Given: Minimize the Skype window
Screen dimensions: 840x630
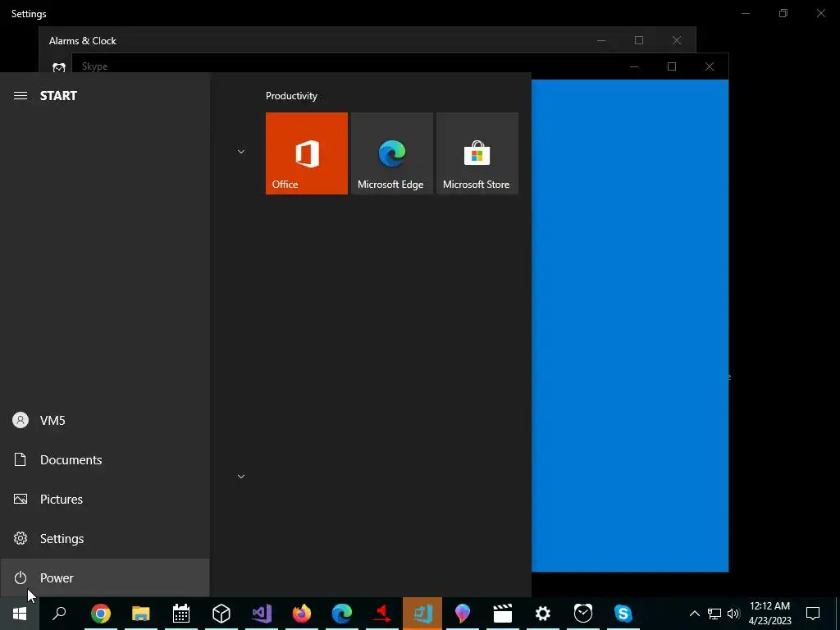Looking at the screenshot, I should 634,66.
